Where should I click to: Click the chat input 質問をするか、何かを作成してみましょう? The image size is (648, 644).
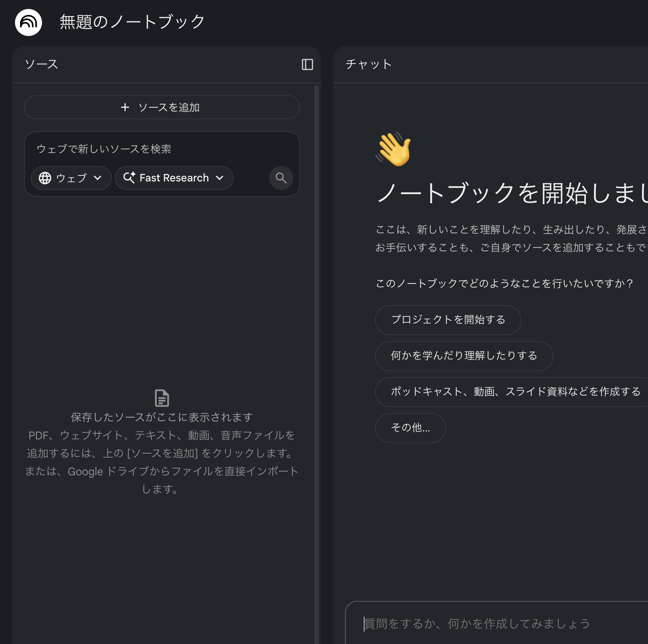click(x=496, y=623)
